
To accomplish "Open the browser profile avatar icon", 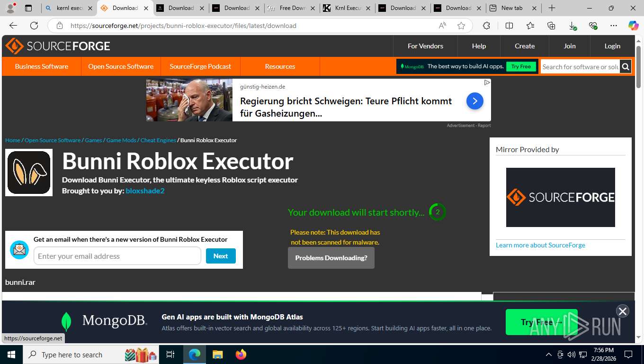I will click(10, 8).
